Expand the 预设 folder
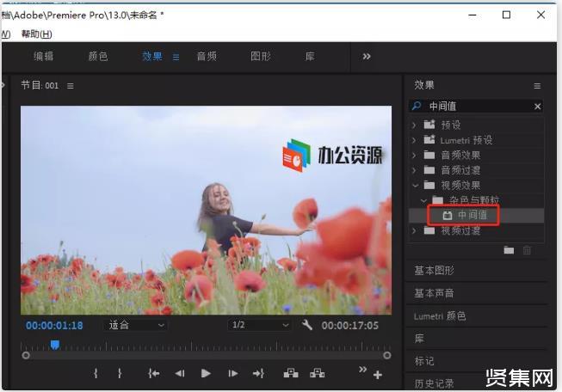562x392 pixels. point(414,125)
